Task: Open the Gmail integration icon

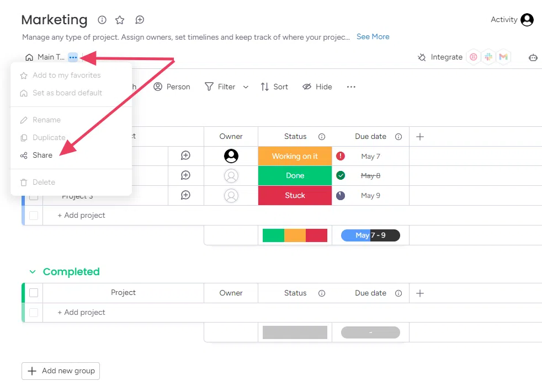Action: (x=503, y=57)
